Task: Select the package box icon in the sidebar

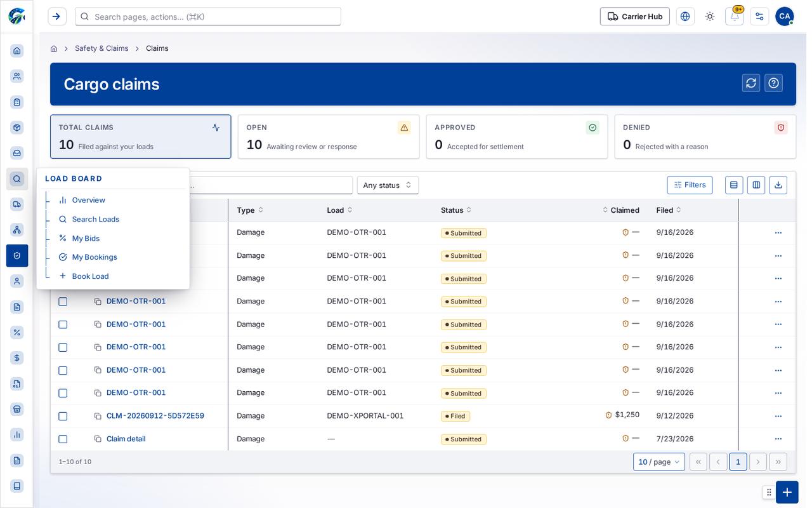Action: [17, 128]
